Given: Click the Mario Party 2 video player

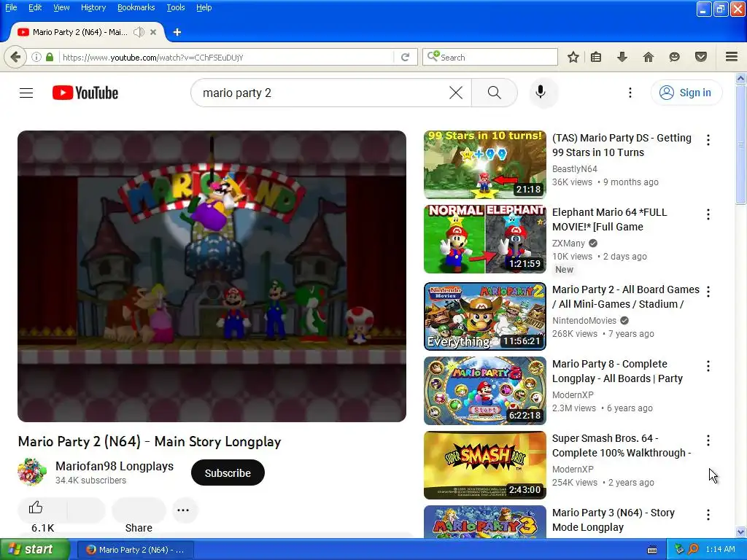Looking at the screenshot, I should point(212,276).
